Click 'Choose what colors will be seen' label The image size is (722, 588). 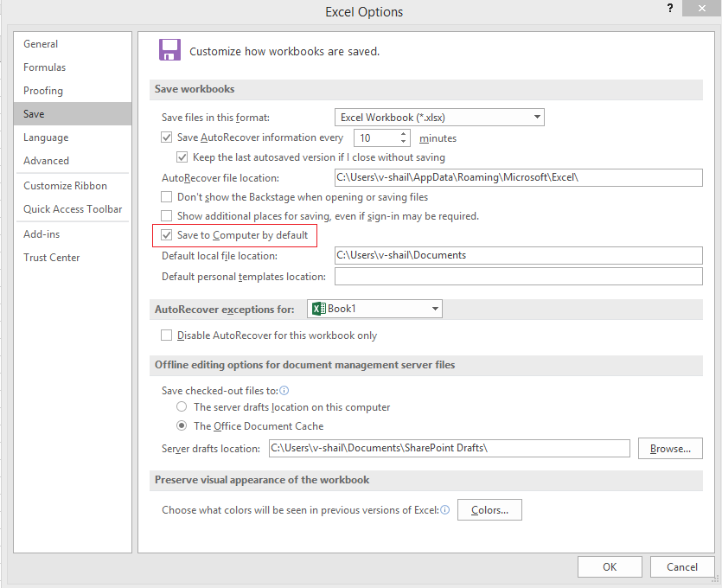click(300, 510)
